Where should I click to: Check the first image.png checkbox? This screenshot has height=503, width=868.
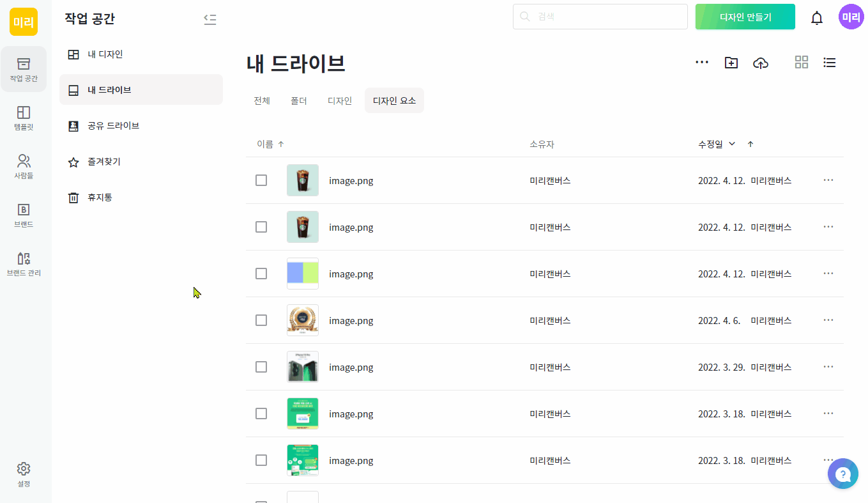(261, 180)
